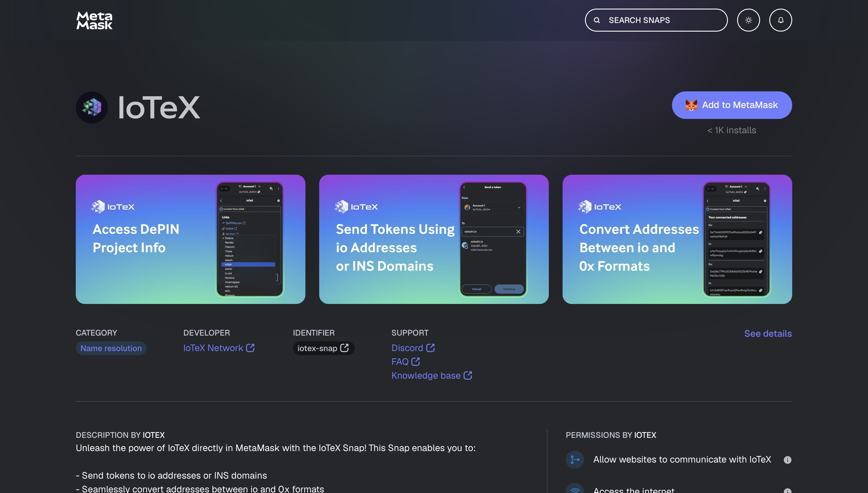868x493 pixels.
Task: Open the Discord support link
Action: click(x=413, y=348)
